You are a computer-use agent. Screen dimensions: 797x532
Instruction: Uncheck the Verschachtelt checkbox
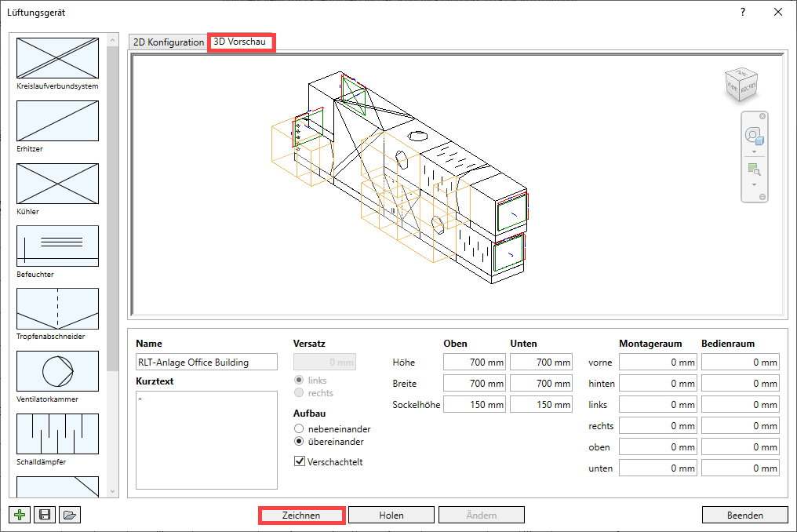[x=299, y=461]
